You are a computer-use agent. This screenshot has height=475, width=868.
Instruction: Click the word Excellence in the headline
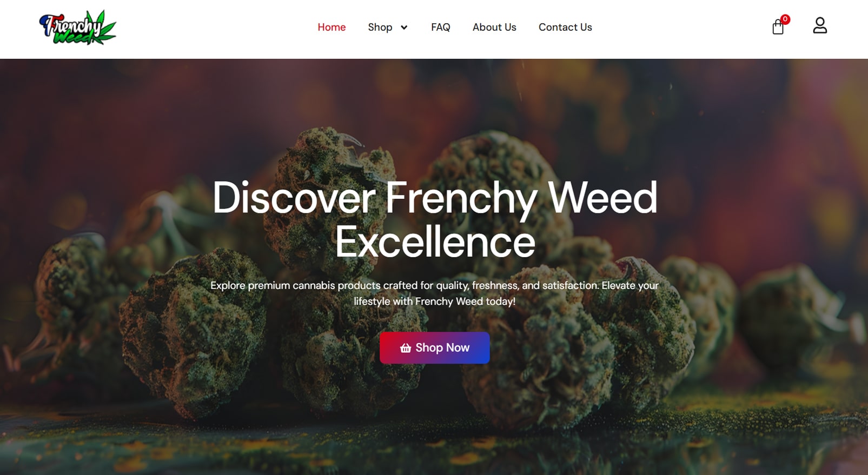pos(435,242)
